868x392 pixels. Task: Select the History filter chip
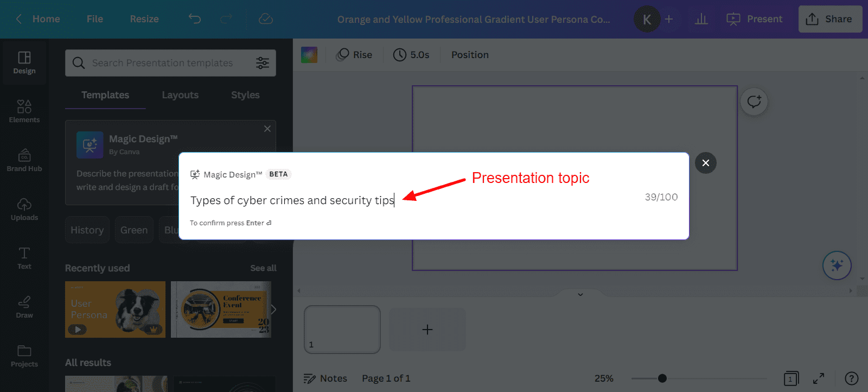tap(87, 230)
